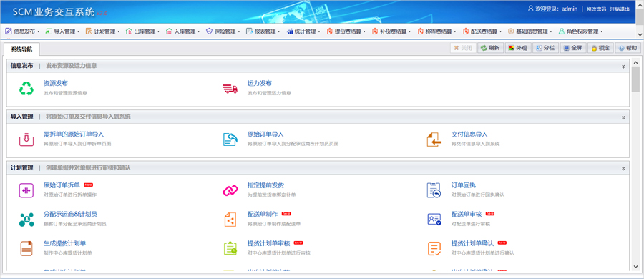Viewport: 644px width, 279px height.
Task: Click the 提货计划单审核 green clipboard icon
Action: pyautogui.click(x=230, y=248)
